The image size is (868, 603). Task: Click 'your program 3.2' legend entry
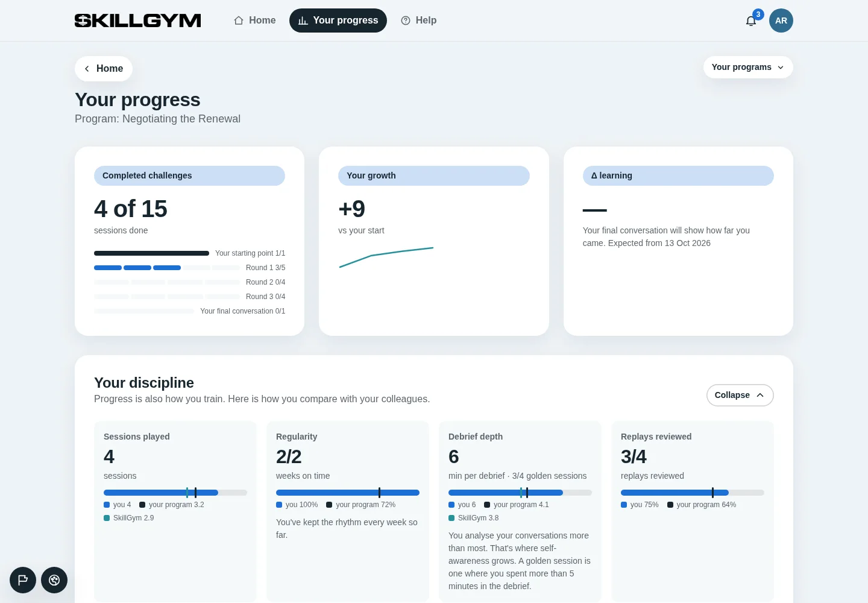click(172, 505)
